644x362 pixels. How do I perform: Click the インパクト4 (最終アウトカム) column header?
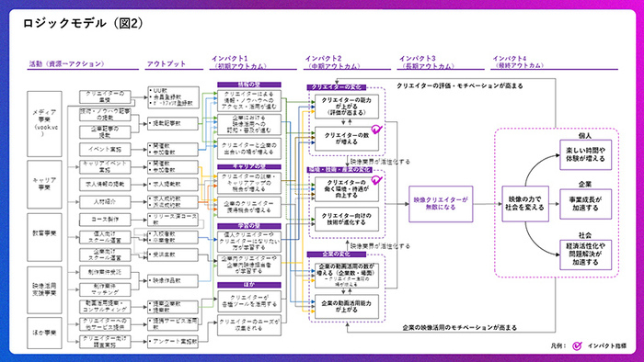518,62
